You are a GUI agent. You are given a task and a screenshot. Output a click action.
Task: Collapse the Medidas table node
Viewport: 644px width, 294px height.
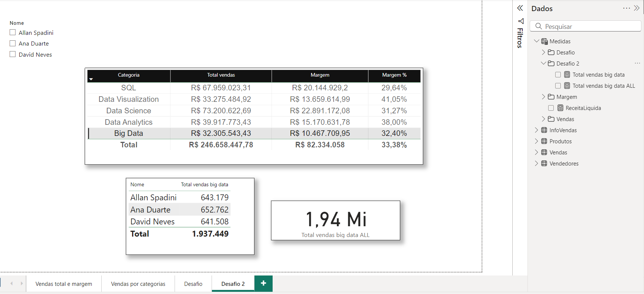pyautogui.click(x=536, y=41)
